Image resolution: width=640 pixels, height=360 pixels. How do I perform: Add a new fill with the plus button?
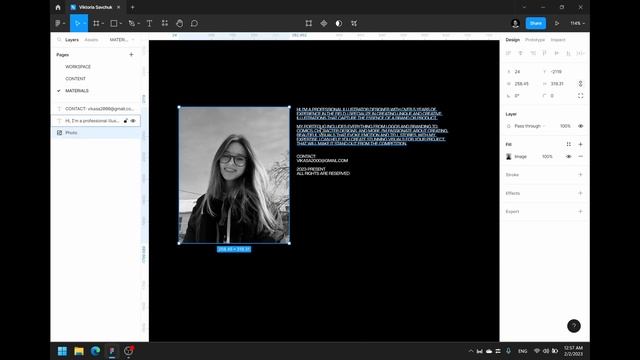[x=580, y=144]
